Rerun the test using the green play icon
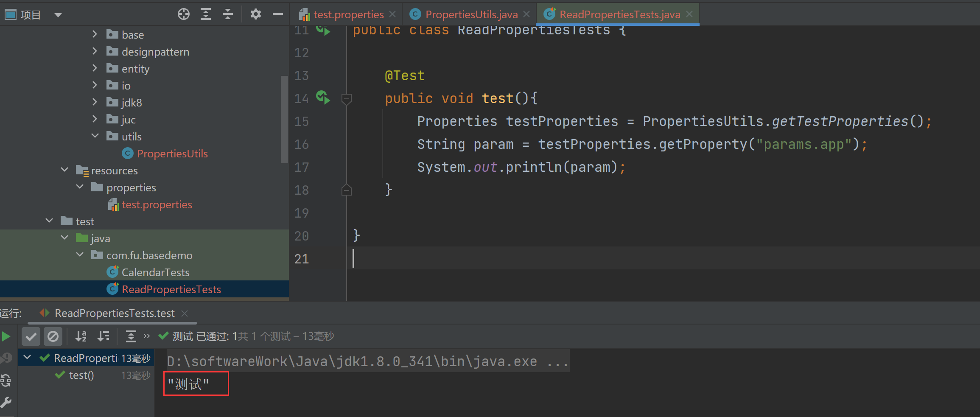The image size is (980, 417). [x=6, y=336]
